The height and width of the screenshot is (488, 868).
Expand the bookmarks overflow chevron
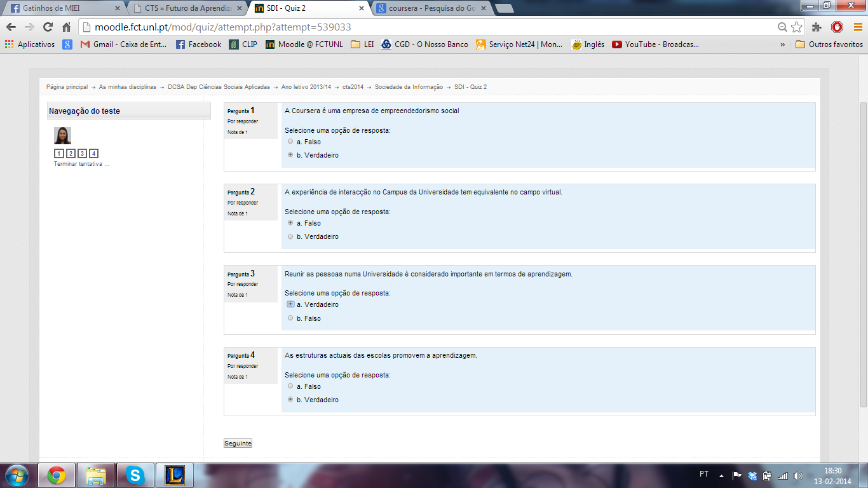pyautogui.click(x=782, y=44)
